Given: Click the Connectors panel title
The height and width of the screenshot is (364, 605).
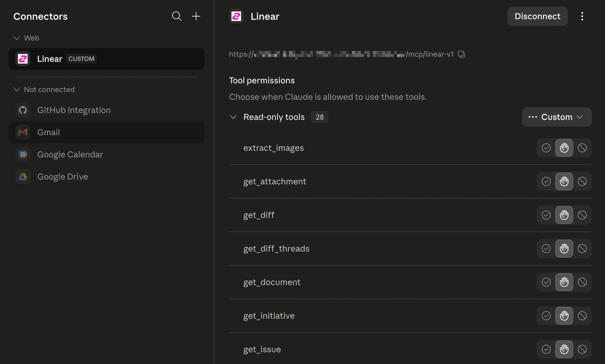Looking at the screenshot, I should 40,16.
